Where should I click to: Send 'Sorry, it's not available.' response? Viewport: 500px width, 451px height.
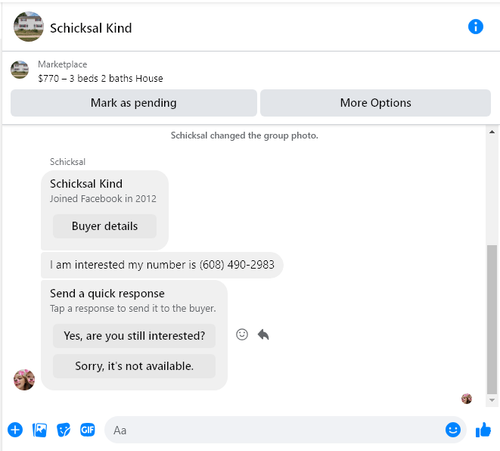[134, 366]
